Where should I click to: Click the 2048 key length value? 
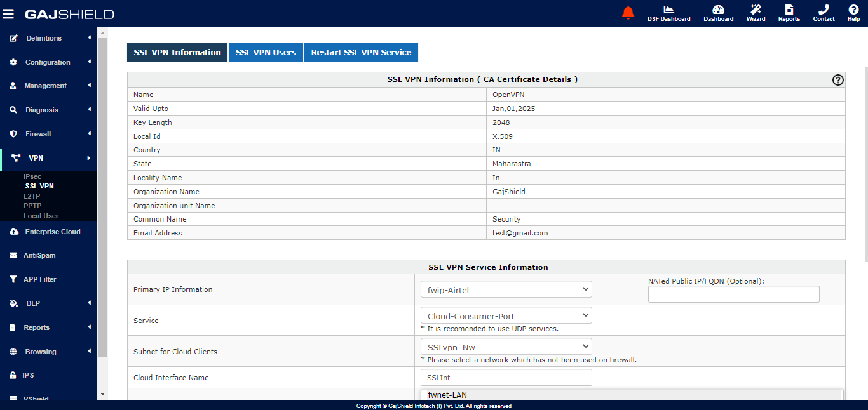(x=501, y=122)
